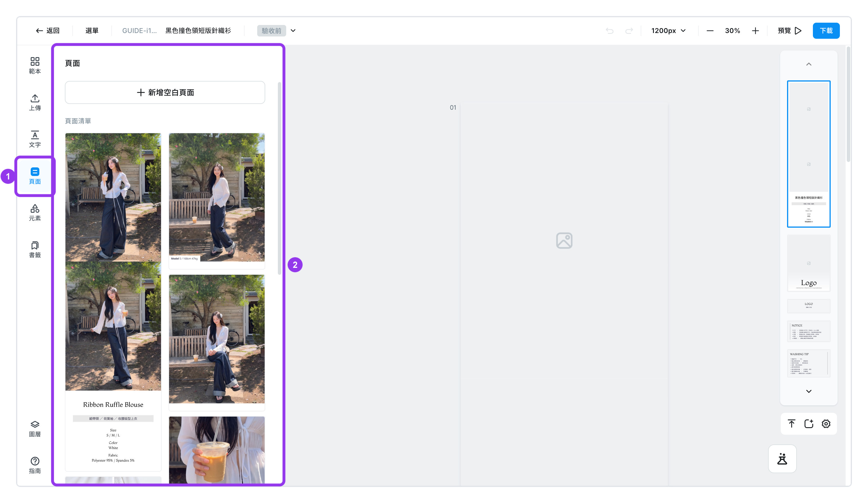
Task: Select the Logo page thumbnail in navigator
Action: (x=809, y=263)
